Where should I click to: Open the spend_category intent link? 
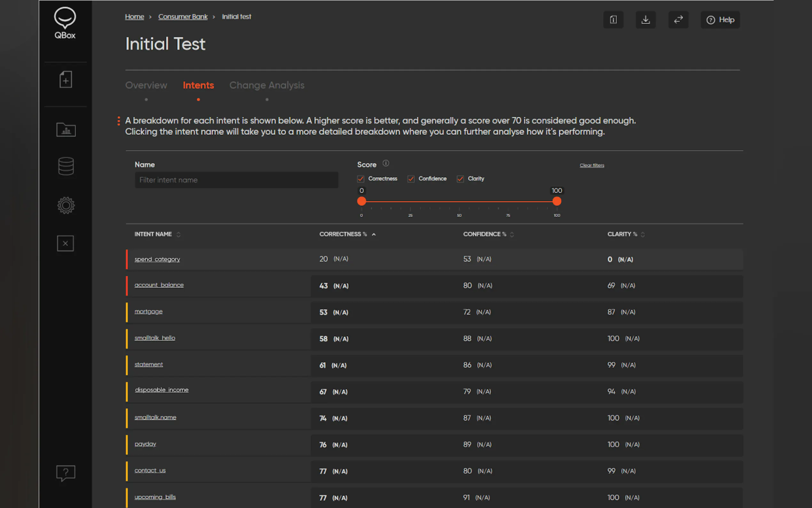point(157,259)
